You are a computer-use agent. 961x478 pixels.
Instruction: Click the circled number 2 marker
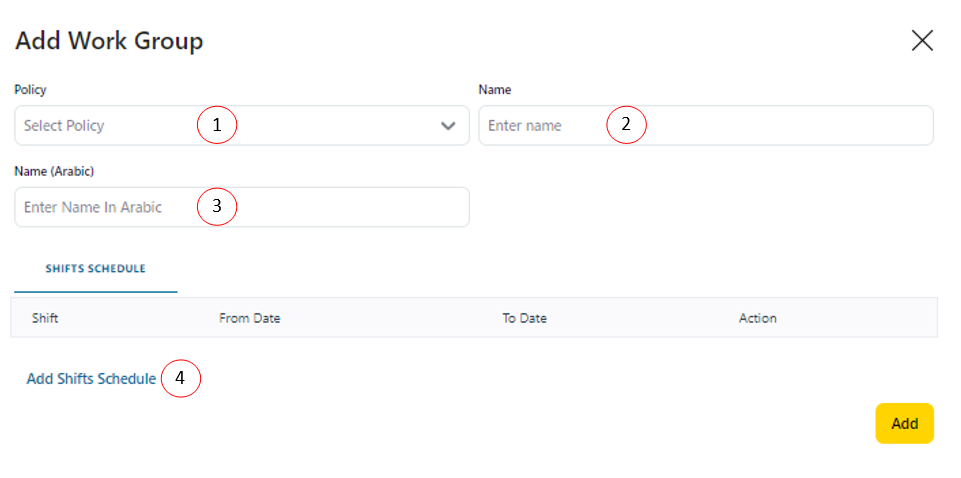coord(627,125)
